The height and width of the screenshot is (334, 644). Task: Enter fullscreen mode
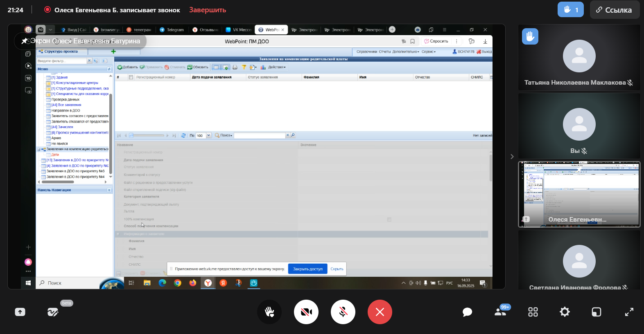point(629,312)
